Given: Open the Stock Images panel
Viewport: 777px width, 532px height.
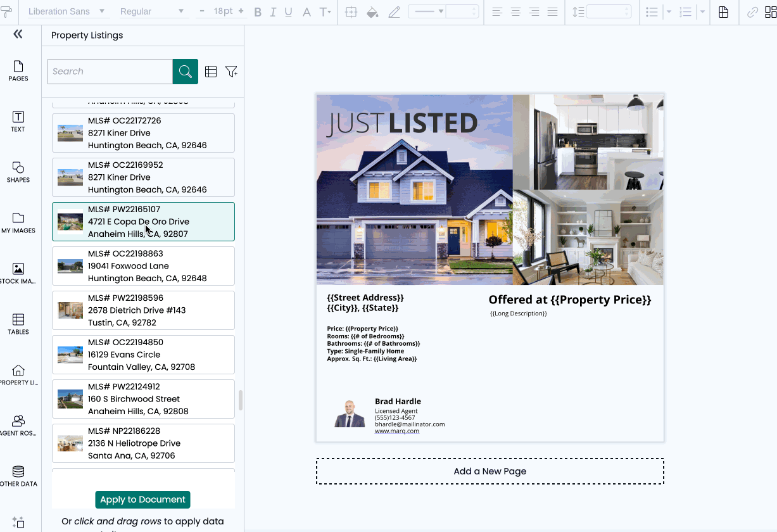Looking at the screenshot, I should coord(18,274).
